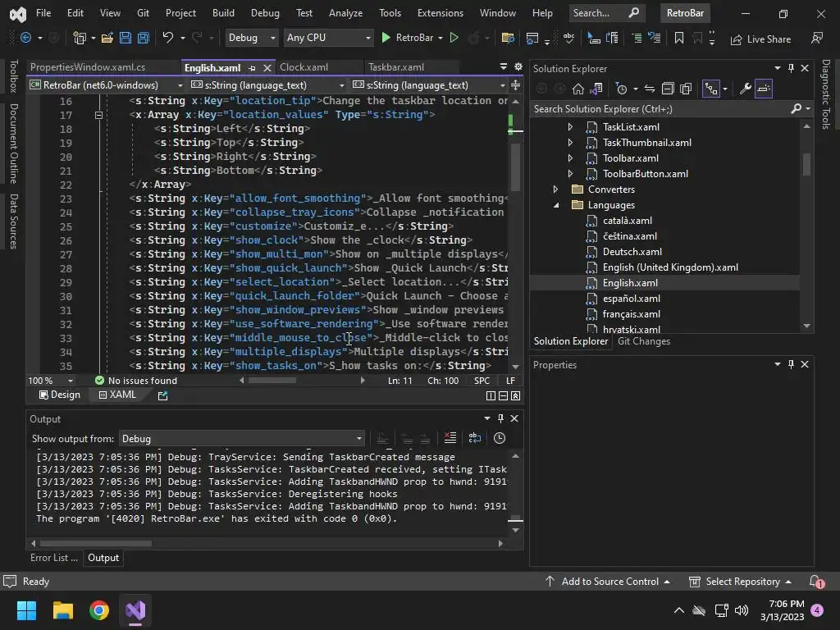Open the Build menu
Screen dimensions: 840x630
[223, 13]
